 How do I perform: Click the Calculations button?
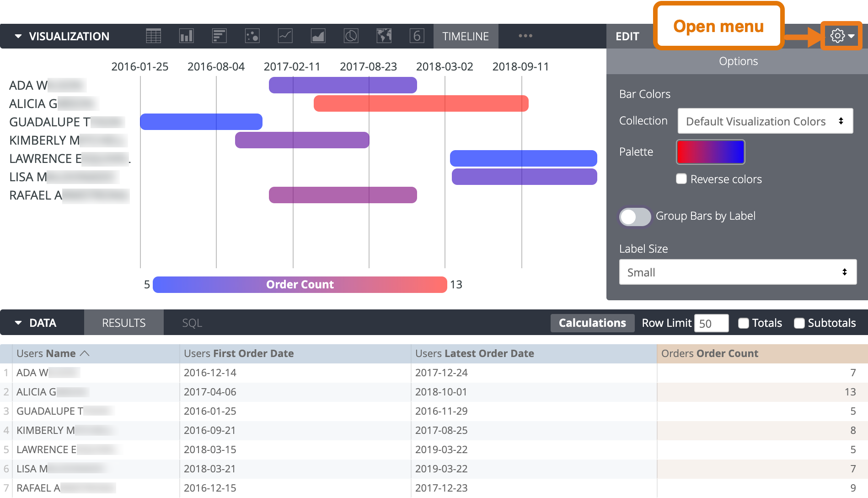(592, 323)
